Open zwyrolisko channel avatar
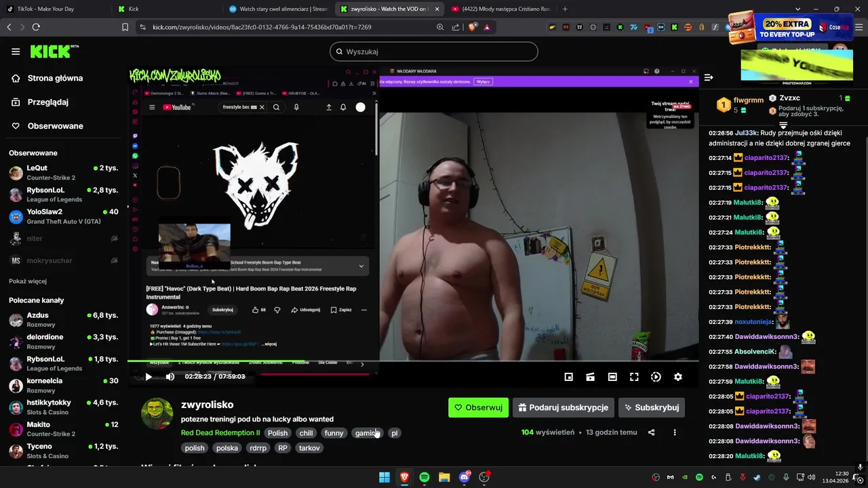 tap(157, 413)
